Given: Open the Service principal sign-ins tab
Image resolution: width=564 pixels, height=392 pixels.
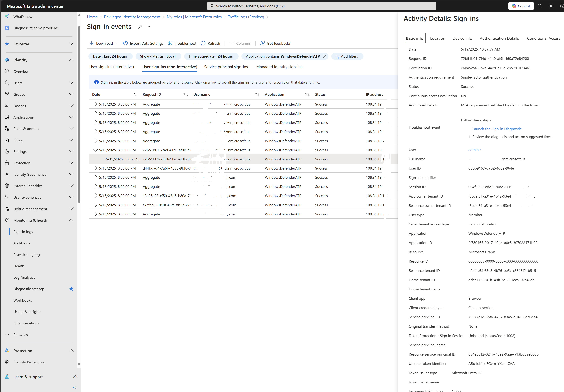Looking at the screenshot, I should 225,67.
